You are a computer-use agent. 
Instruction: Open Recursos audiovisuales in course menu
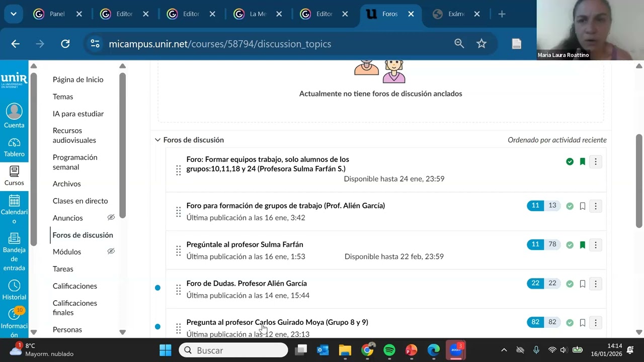(x=74, y=135)
